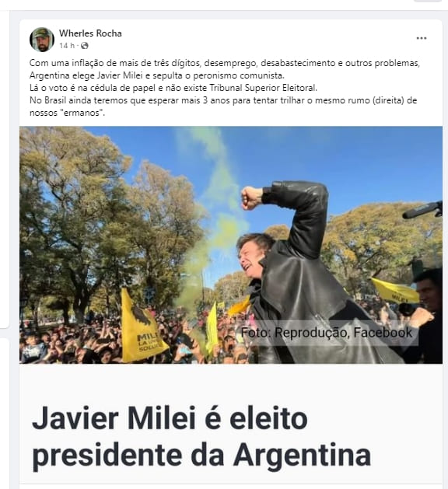Image resolution: width=448 pixels, height=489 pixels.
Task: Click Wherles Rocha's profile picture avatar
Action: 42,40
